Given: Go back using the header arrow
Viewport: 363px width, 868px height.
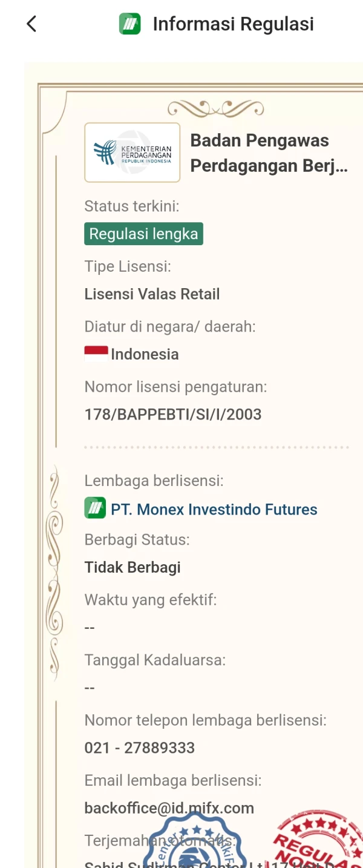Looking at the screenshot, I should pyautogui.click(x=31, y=24).
